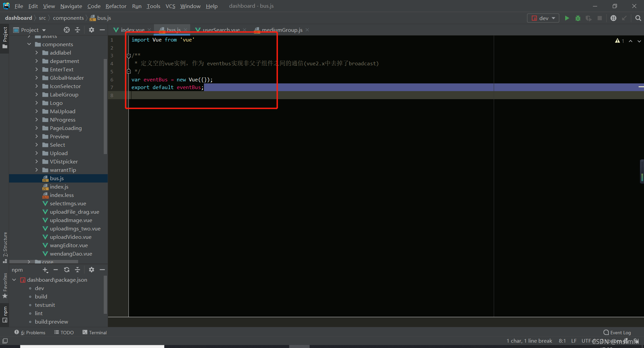Open the Navigate menu

71,6
